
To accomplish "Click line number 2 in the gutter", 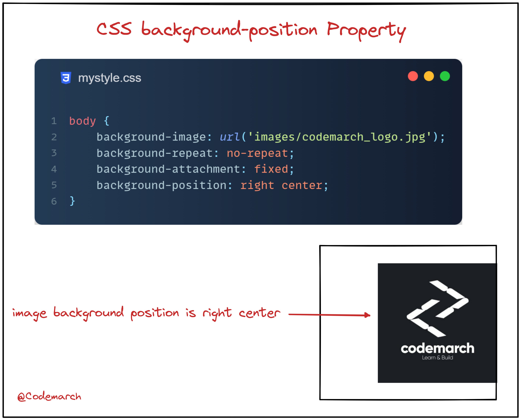I will (54, 137).
